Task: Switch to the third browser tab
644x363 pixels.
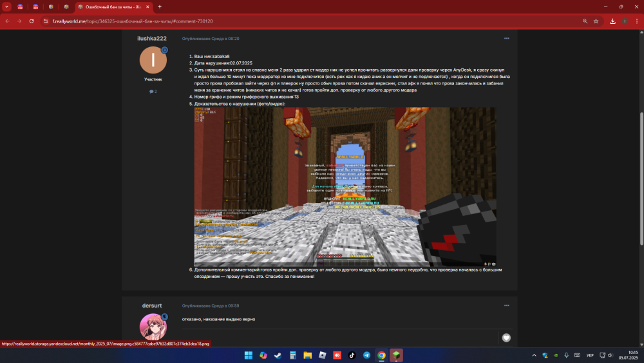Action: point(51,6)
